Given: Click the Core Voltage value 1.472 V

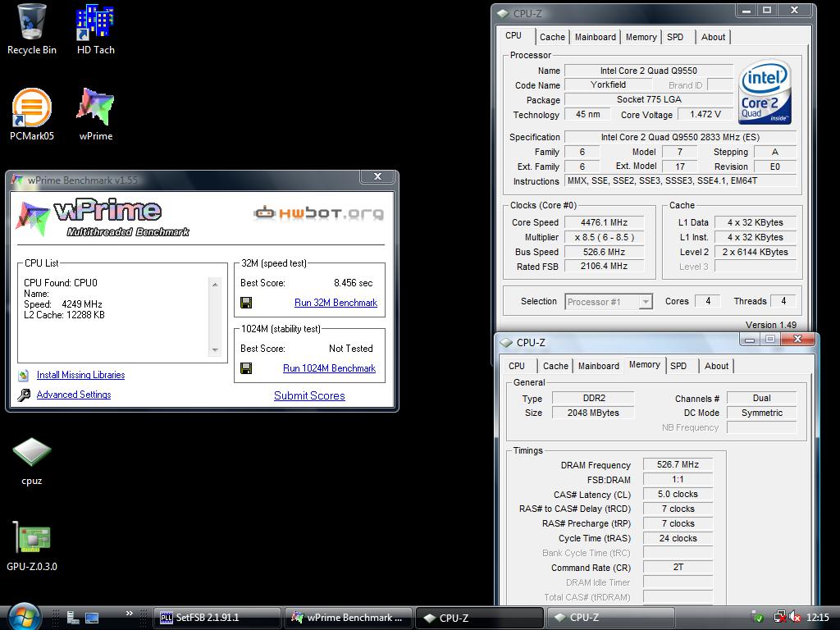Looking at the screenshot, I should click(705, 114).
